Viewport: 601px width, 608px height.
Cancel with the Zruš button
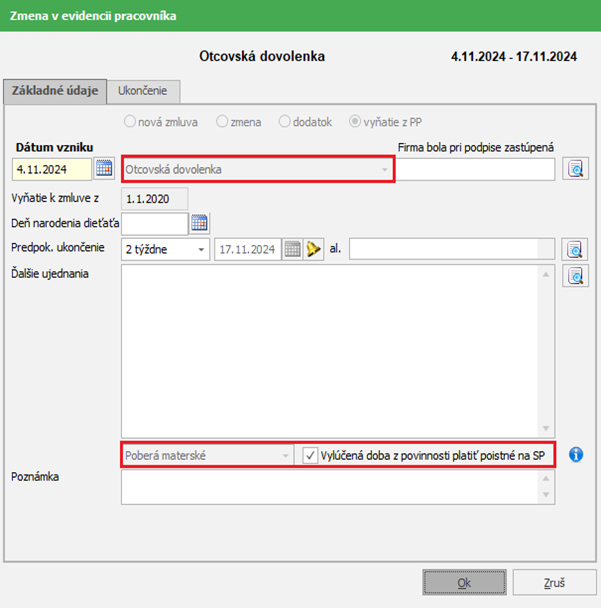[x=554, y=582]
